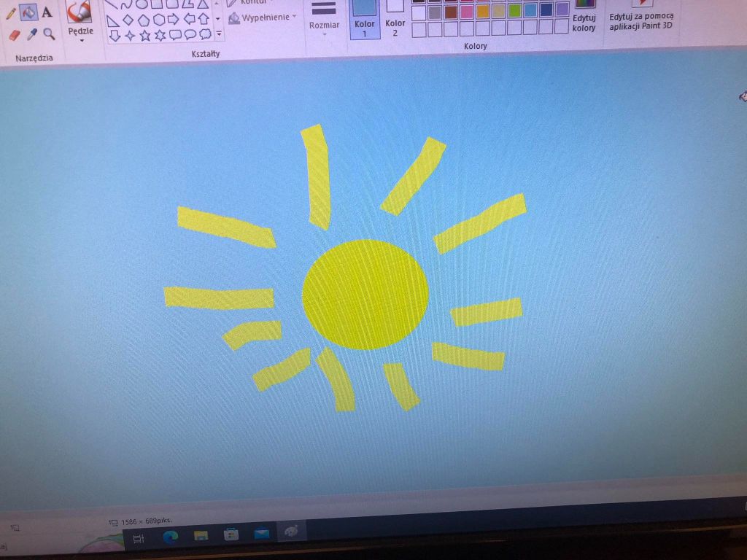Select the Eraser tool
747x560 pixels.
(15, 35)
